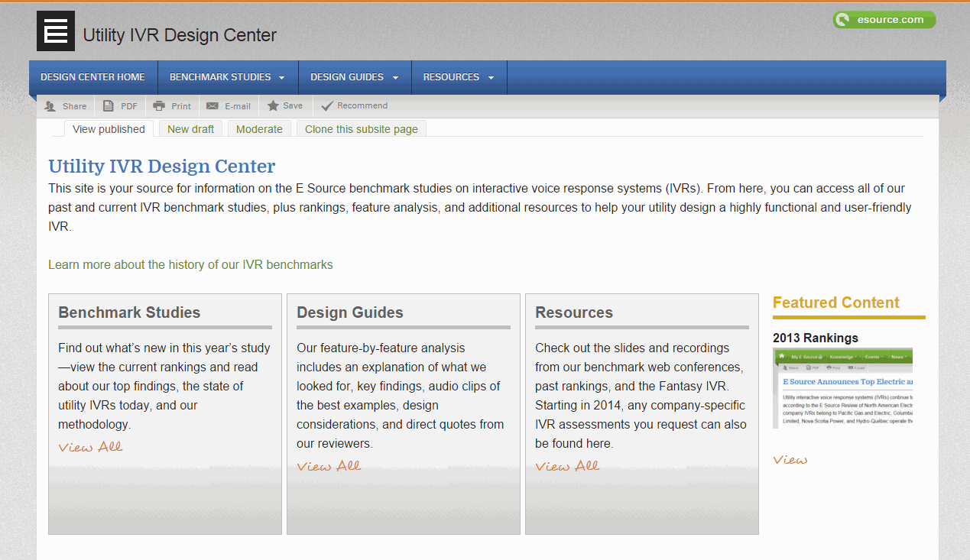Click the Featured Content heading
970x560 pixels.
(x=836, y=303)
